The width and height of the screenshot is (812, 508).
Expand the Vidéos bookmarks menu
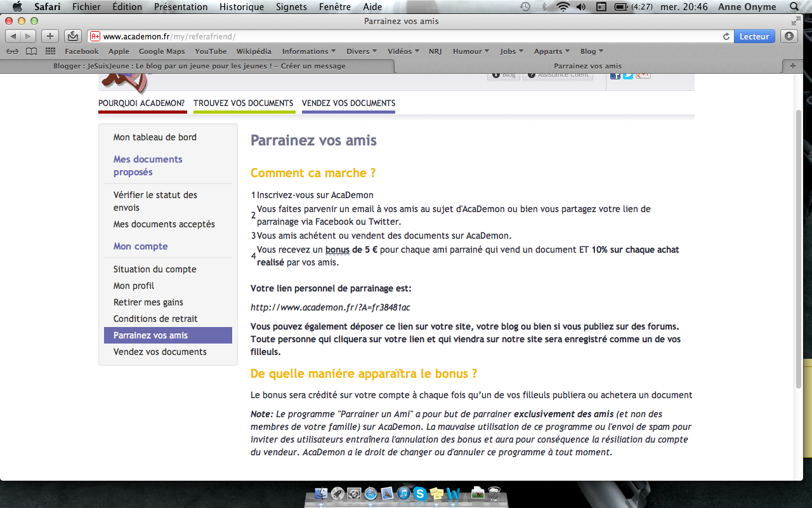[403, 51]
